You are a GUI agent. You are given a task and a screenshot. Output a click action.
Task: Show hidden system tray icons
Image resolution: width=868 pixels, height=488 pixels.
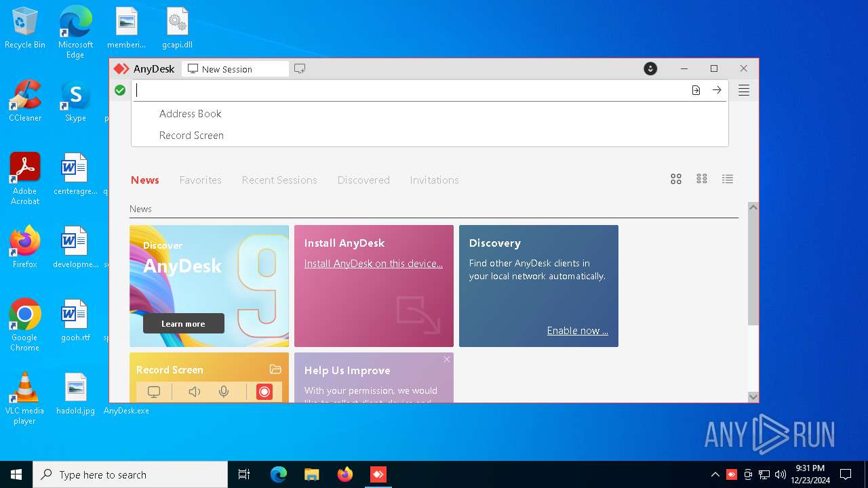(715, 474)
